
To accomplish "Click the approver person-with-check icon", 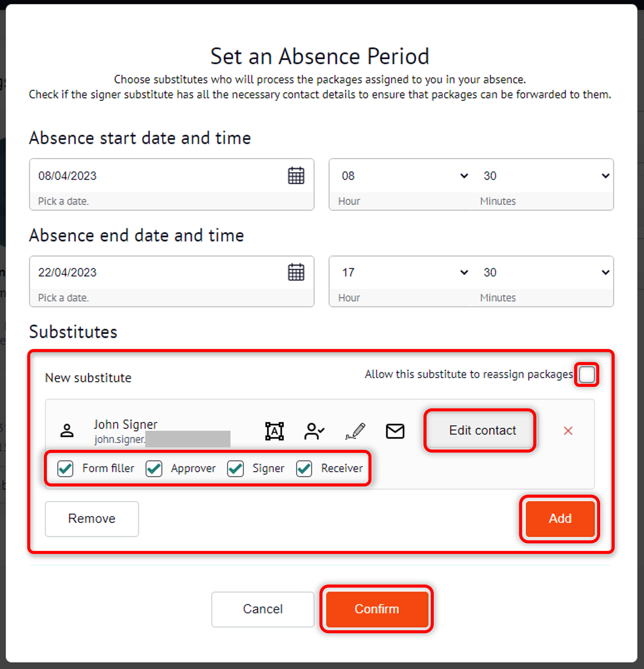I will click(x=314, y=431).
